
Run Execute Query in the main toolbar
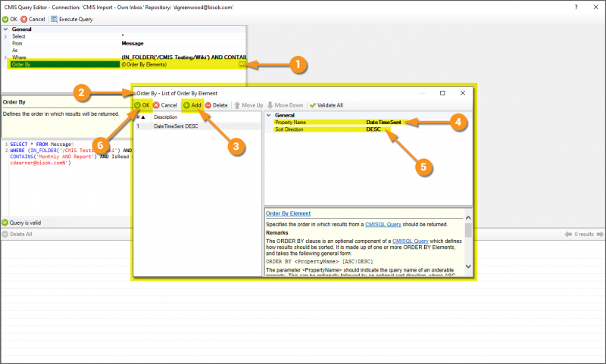(x=72, y=19)
